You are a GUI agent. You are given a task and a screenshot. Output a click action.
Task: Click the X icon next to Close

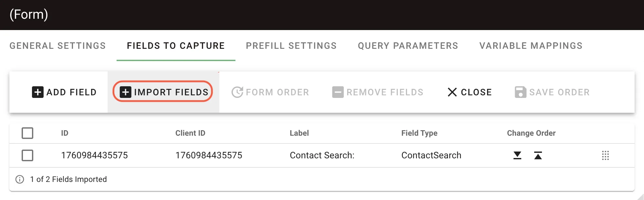pyautogui.click(x=452, y=92)
